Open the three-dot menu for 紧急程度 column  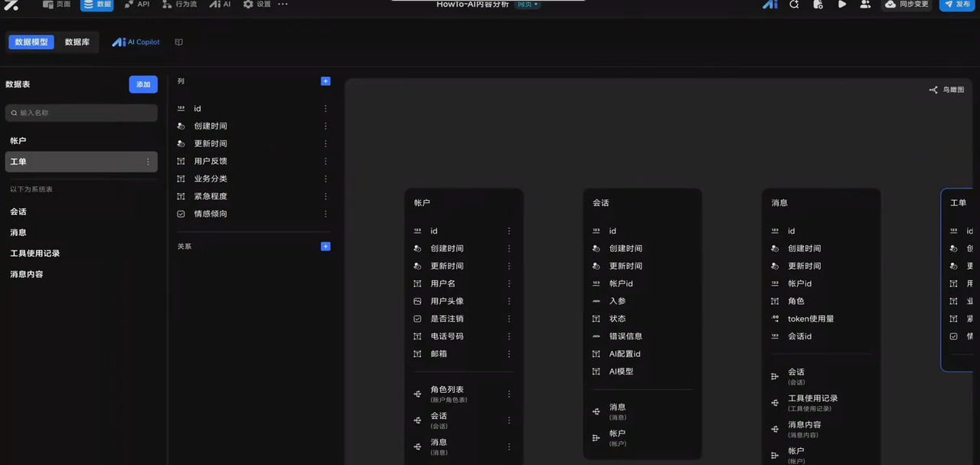(325, 197)
